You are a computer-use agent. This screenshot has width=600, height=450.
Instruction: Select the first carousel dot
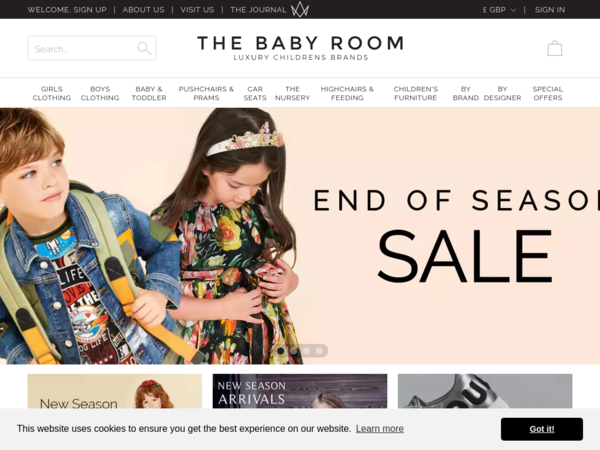(280, 351)
